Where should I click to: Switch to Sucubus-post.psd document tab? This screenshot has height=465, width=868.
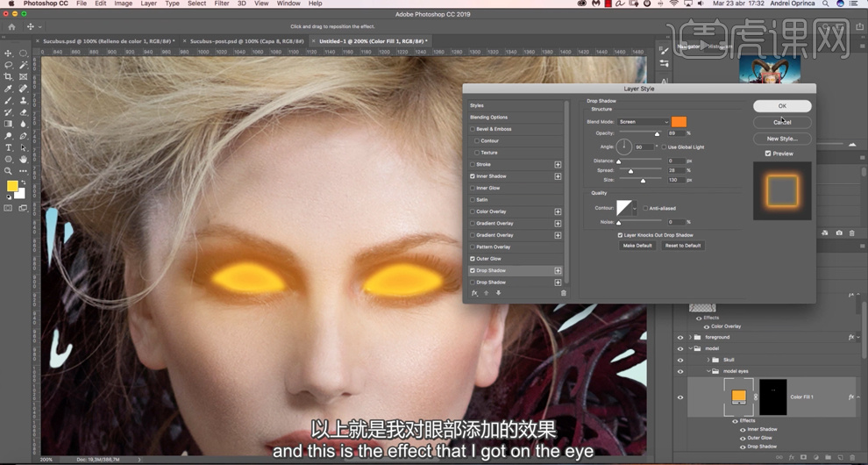coord(245,41)
